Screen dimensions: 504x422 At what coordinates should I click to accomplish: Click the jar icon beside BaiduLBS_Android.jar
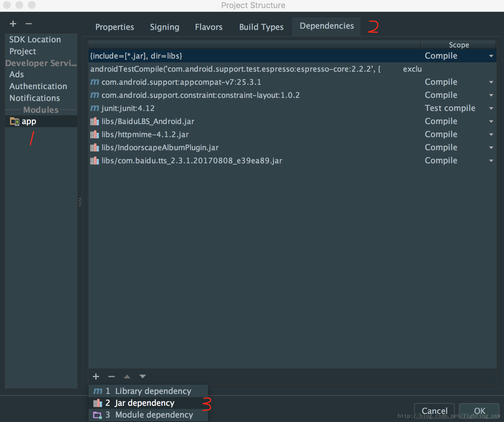coord(95,121)
